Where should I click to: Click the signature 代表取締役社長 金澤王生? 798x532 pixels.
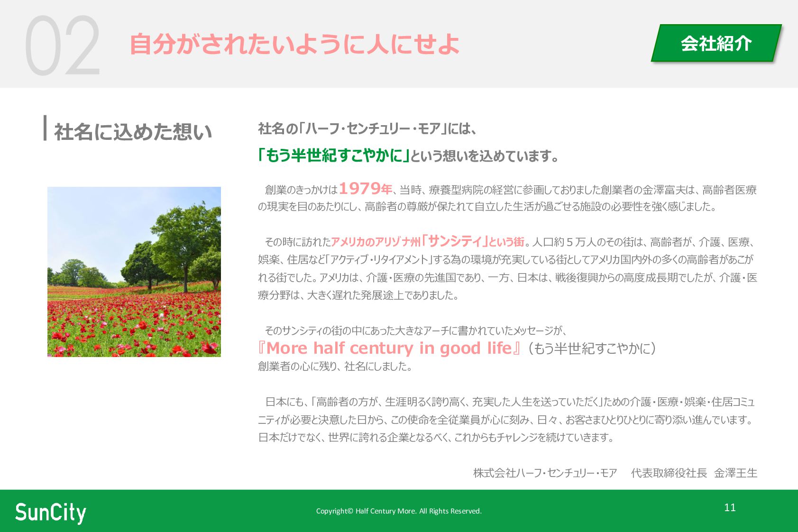694,473
